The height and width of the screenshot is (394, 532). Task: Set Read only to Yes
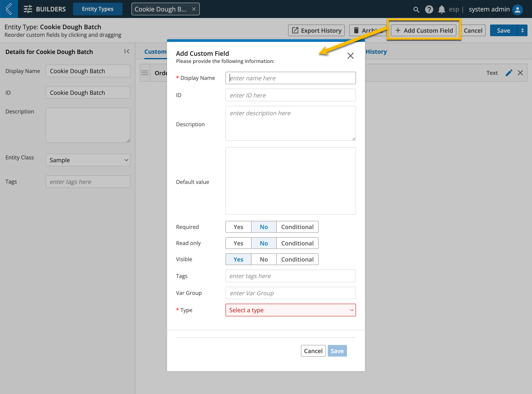coord(238,243)
